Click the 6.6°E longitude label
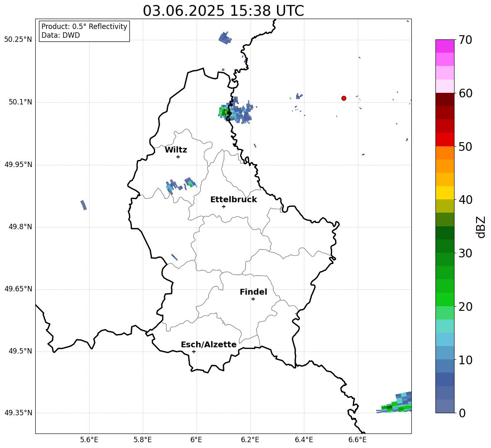 357,440
